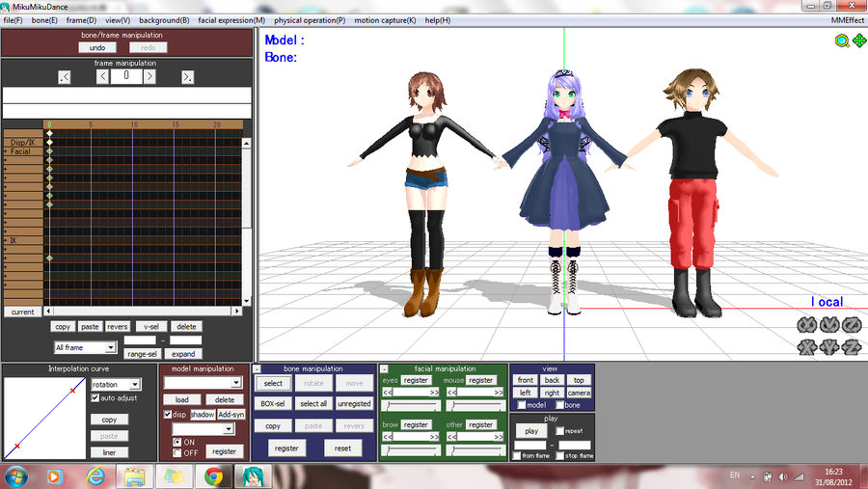This screenshot has height=489, width=868.
Task: Click the other slider right arrows
Action: click(499, 437)
